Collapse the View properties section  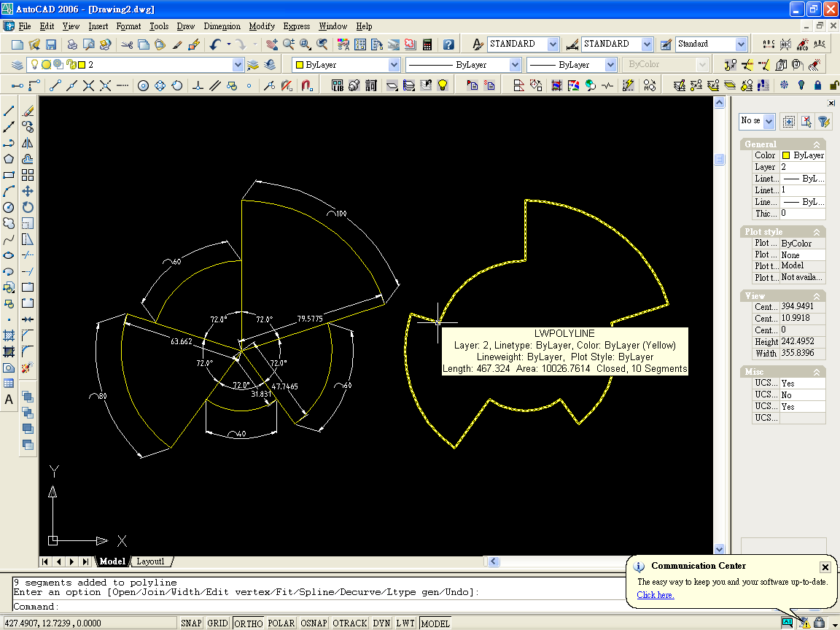[x=817, y=296]
